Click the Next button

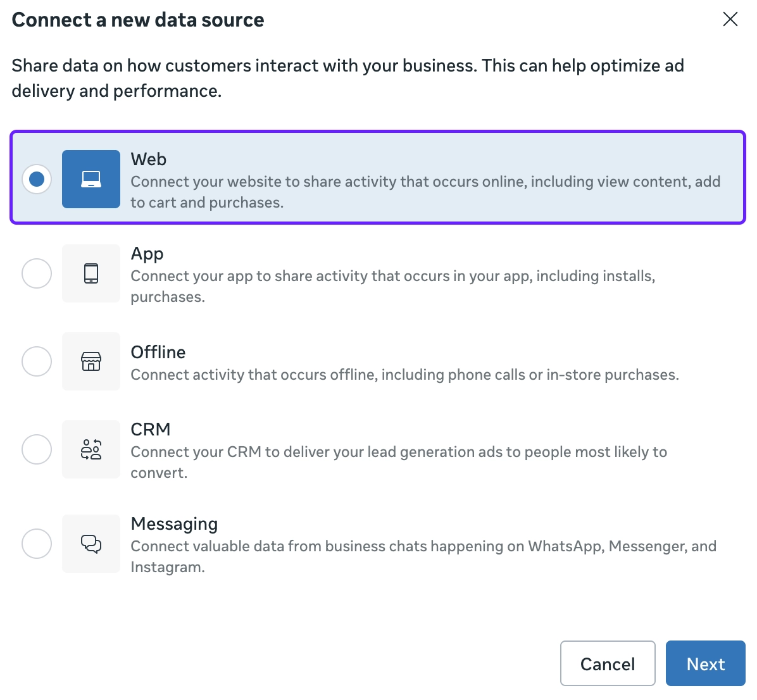pyautogui.click(x=705, y=663)
